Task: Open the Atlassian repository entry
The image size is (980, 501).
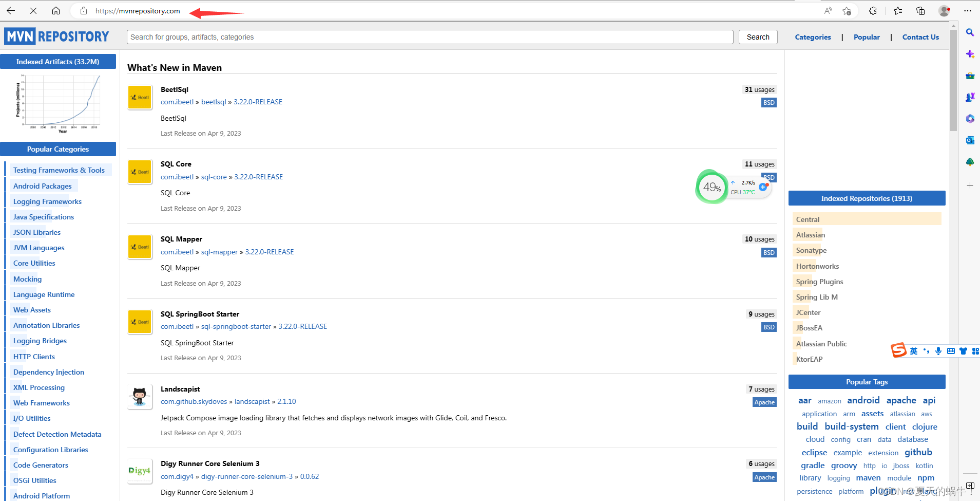Action: pyautogui.click(x=811, y=235)
